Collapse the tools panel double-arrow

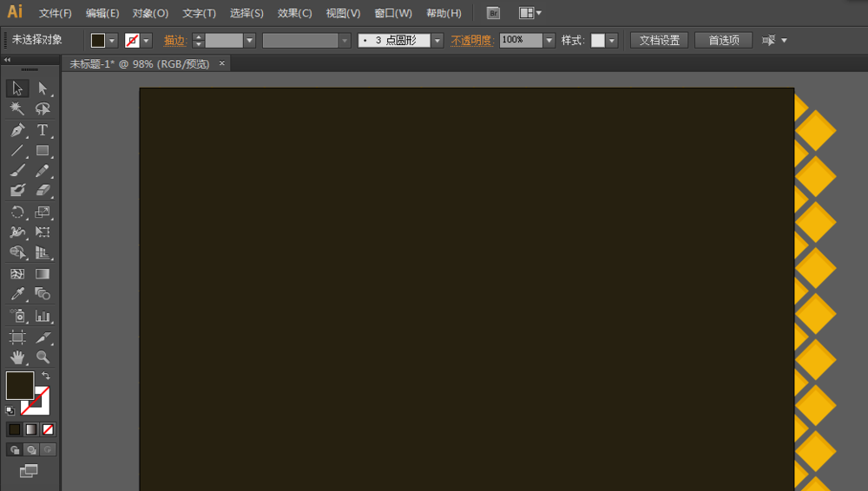click(7, 60)
